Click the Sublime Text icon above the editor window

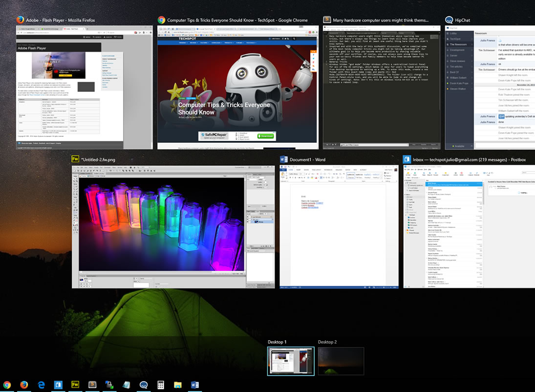327,20
